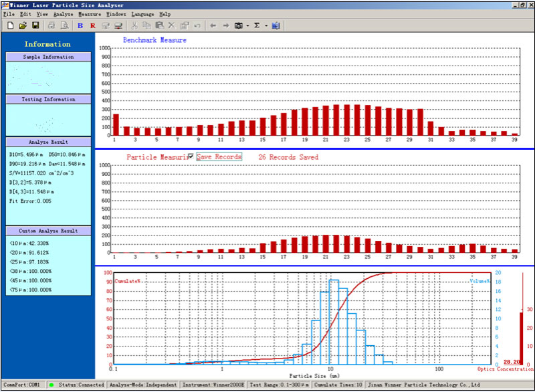Open the Measure menu
Screen dimensions: 535x392
coord(90,13)
